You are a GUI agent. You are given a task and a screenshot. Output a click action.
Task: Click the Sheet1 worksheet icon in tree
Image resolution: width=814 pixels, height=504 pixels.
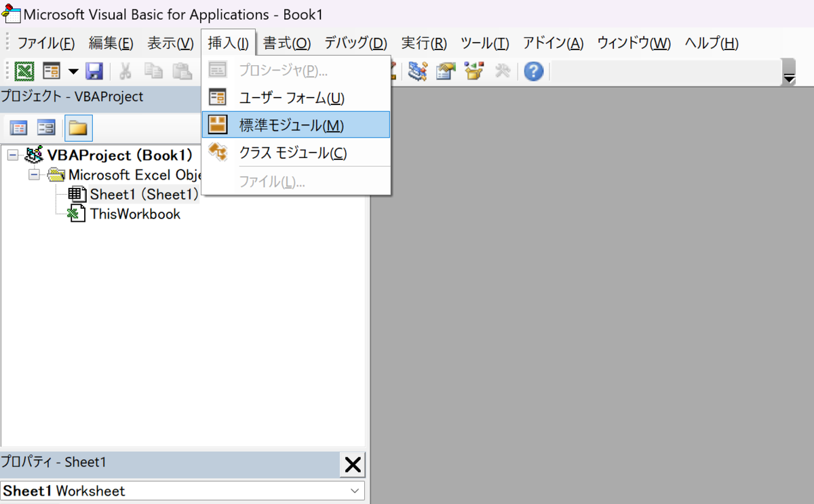click(77, 195)
